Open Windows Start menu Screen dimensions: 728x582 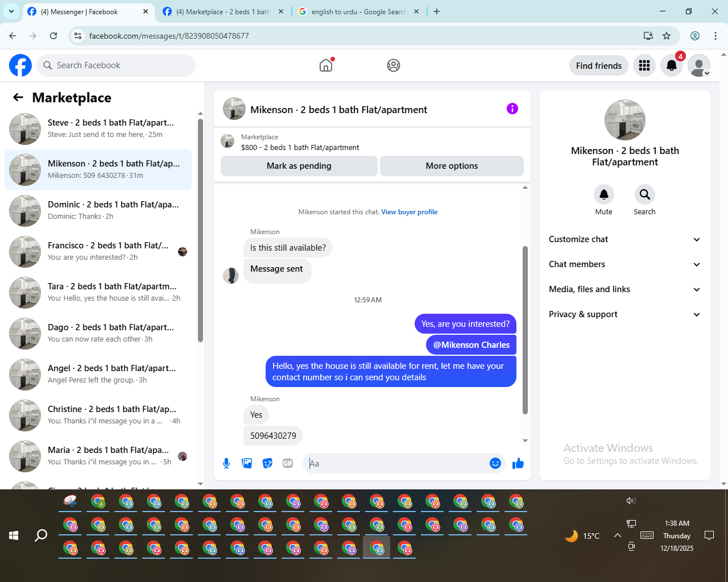(14, 535)
